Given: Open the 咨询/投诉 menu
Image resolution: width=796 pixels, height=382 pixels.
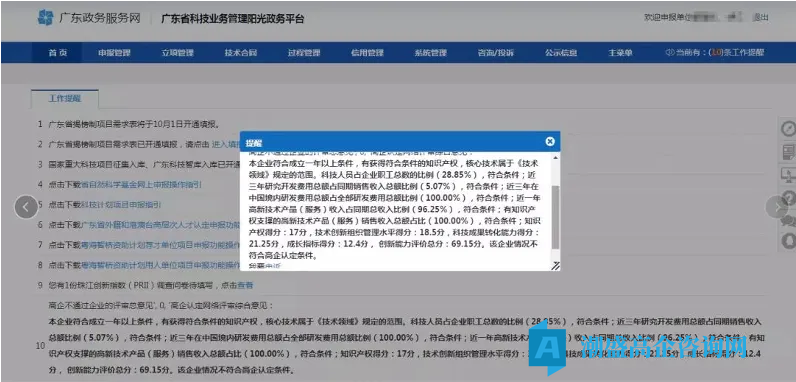Looking at the screenshot, I should click(x=495, y=53).
